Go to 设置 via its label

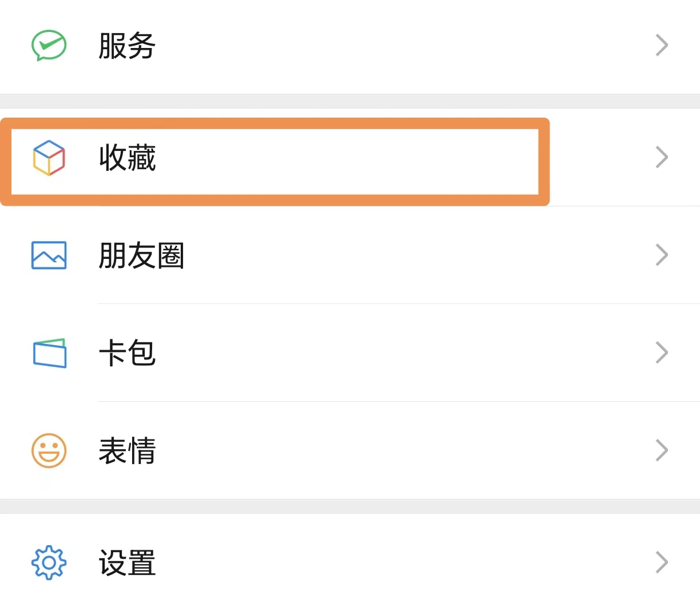tap(127, 563)
